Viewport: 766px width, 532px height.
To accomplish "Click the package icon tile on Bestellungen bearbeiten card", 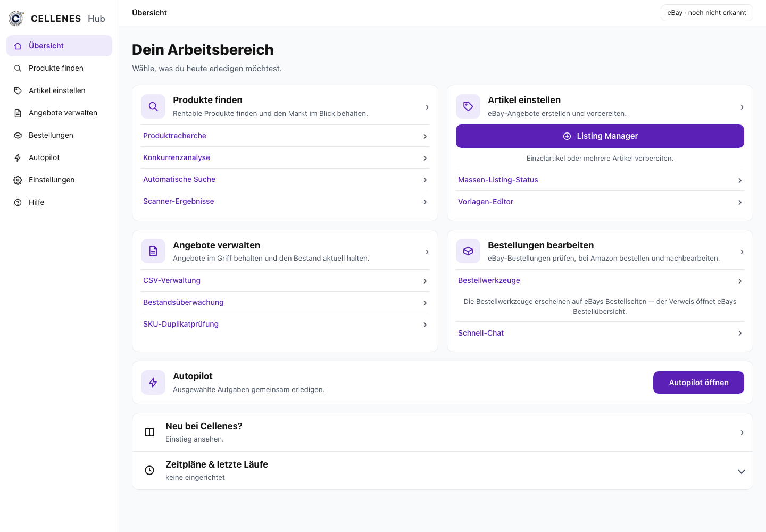I will click(x=468, y=251).
